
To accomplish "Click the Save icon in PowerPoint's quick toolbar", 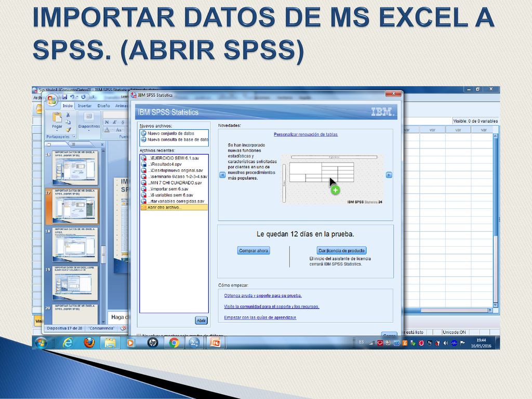I will 64,97.
